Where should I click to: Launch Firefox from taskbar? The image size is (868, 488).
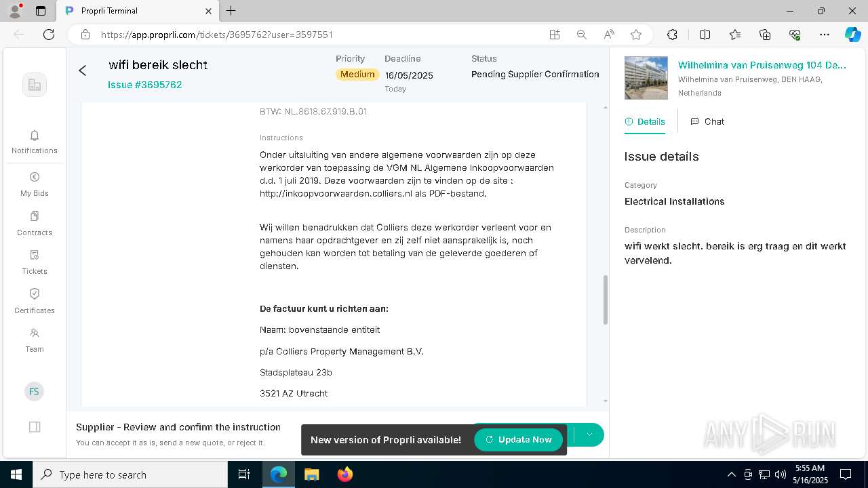click(344, 474)
